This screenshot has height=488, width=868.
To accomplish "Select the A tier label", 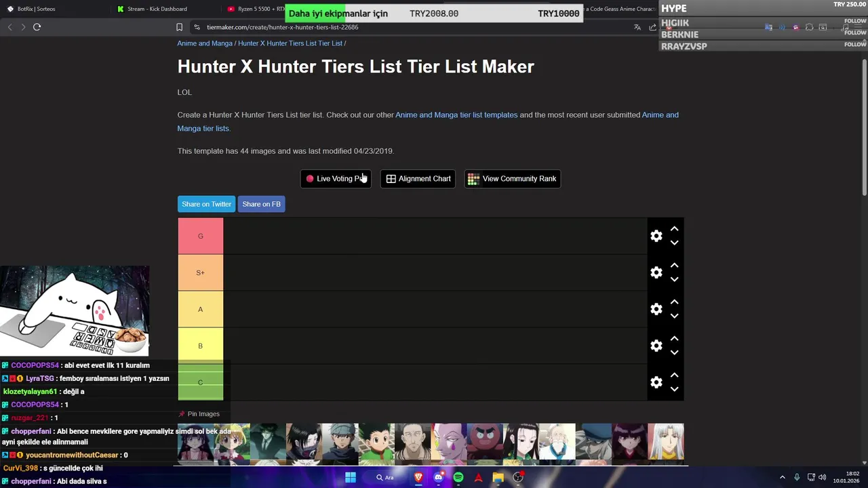I will 200,309.
